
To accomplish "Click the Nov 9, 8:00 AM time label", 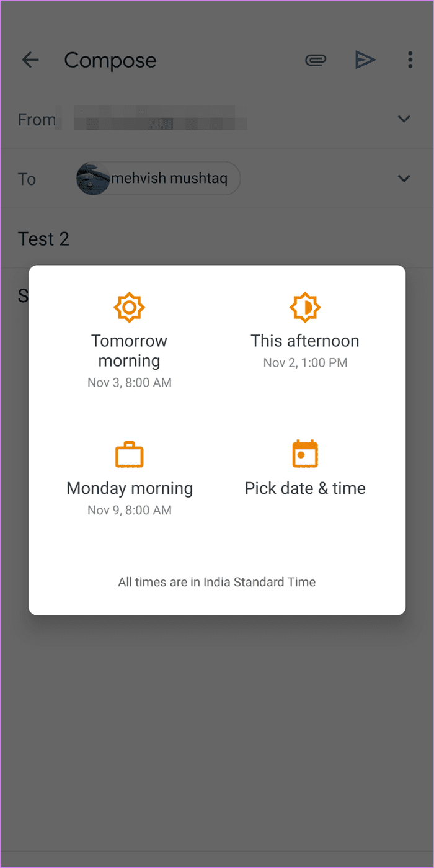I will point(130,511).
